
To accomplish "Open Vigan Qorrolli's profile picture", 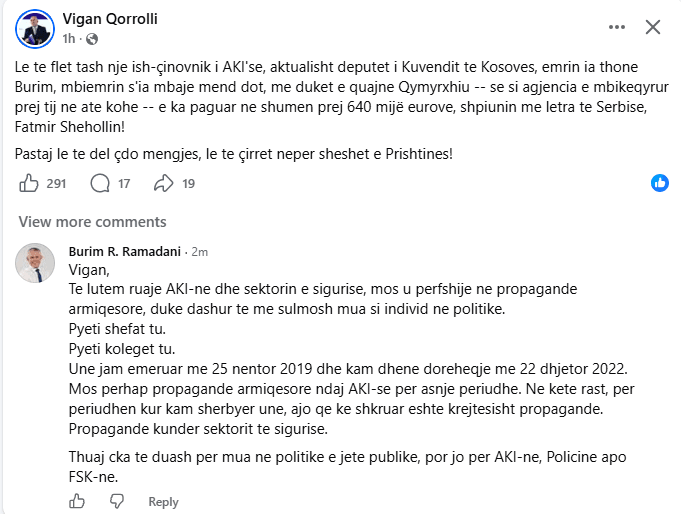I will (x=35, y=29).
